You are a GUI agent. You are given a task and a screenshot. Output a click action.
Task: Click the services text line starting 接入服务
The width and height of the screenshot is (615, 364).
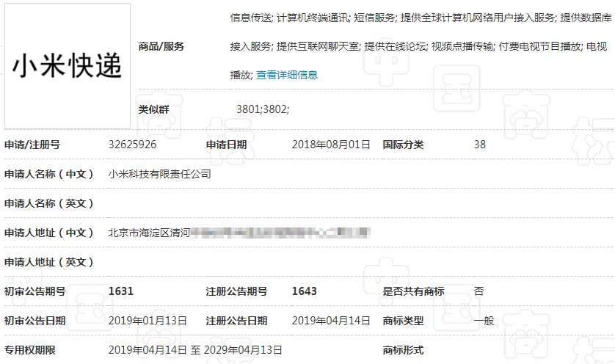pyautogui.click(x=418, y=47)
